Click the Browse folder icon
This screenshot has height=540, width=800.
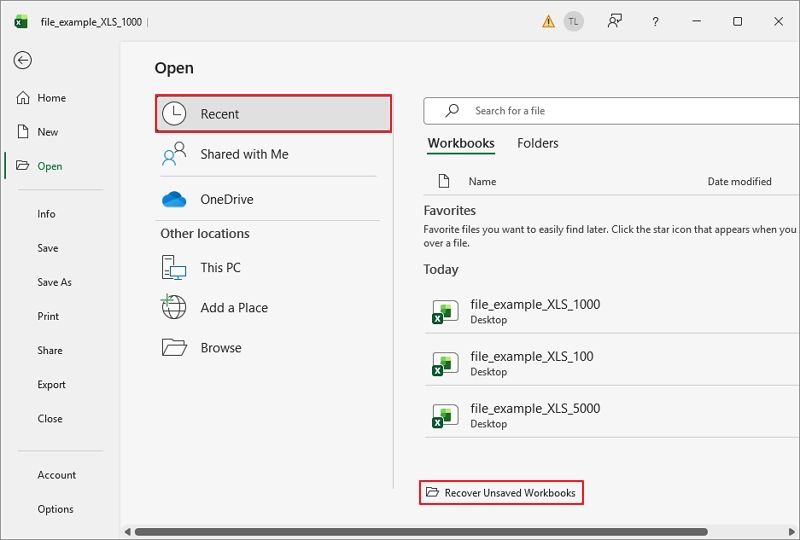[x=174, y=348]
